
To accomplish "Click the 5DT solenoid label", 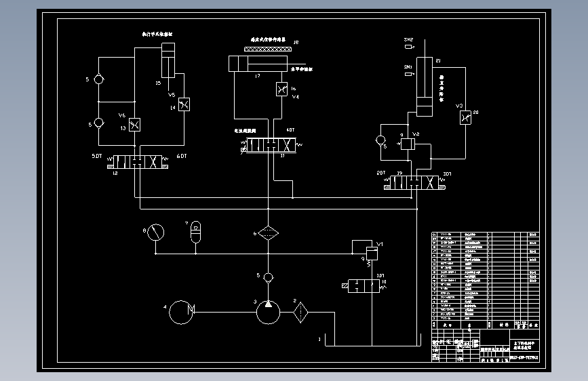I will pos(97,156).
